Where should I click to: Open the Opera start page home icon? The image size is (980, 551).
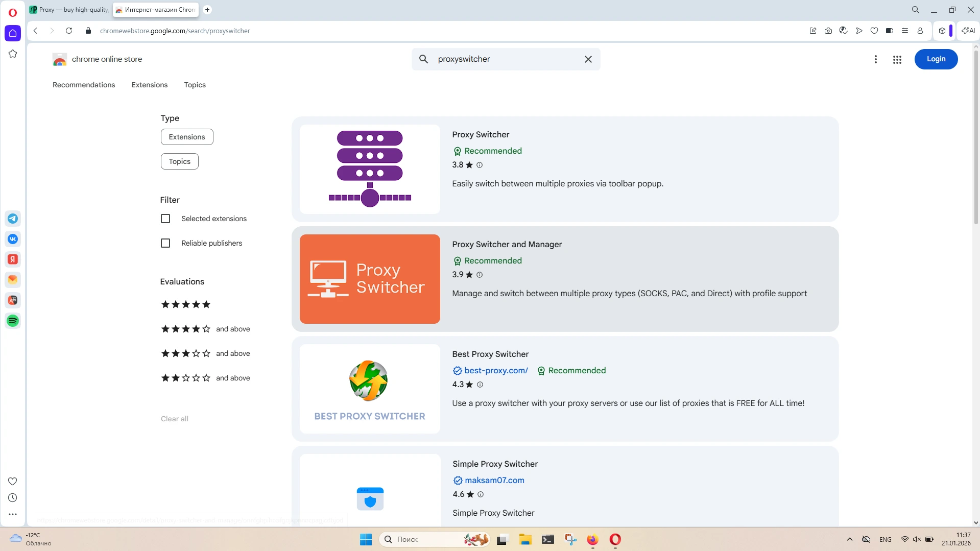(x=13, y=33)
